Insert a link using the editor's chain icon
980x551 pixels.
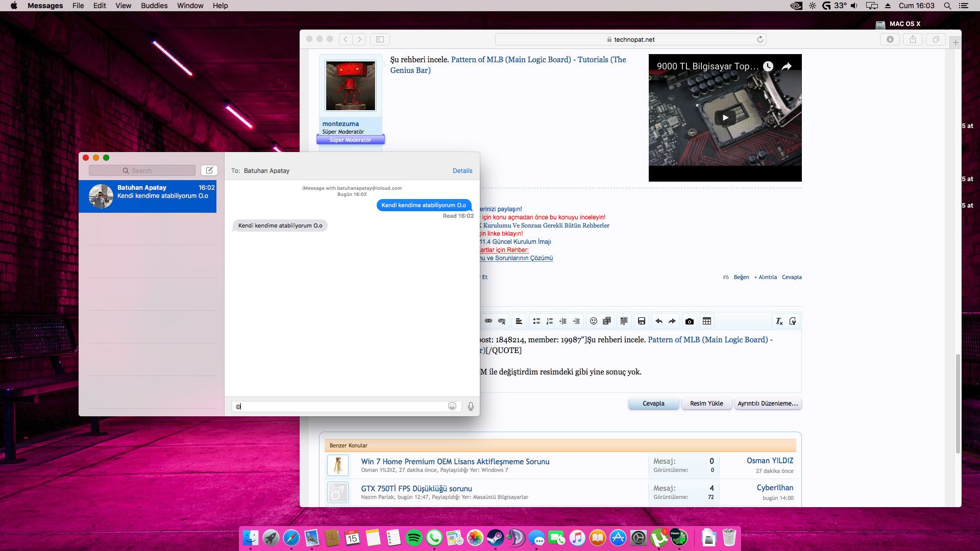pos(488,321)
